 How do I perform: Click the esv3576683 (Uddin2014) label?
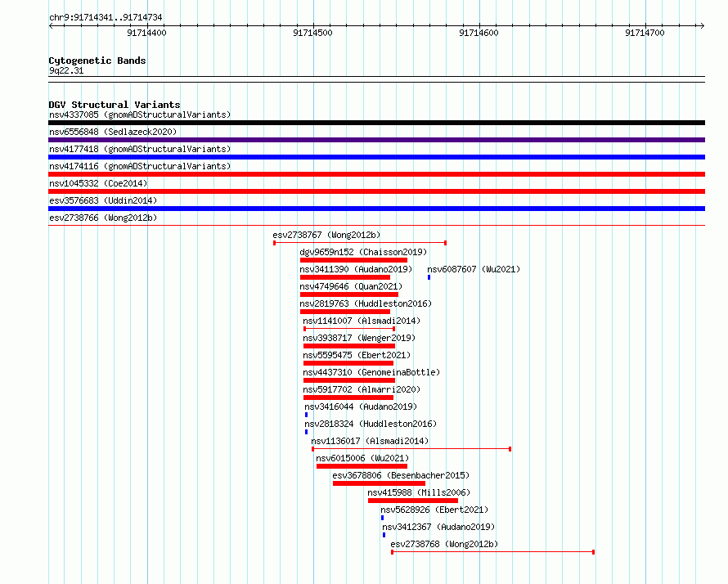(x=103, y=200)
